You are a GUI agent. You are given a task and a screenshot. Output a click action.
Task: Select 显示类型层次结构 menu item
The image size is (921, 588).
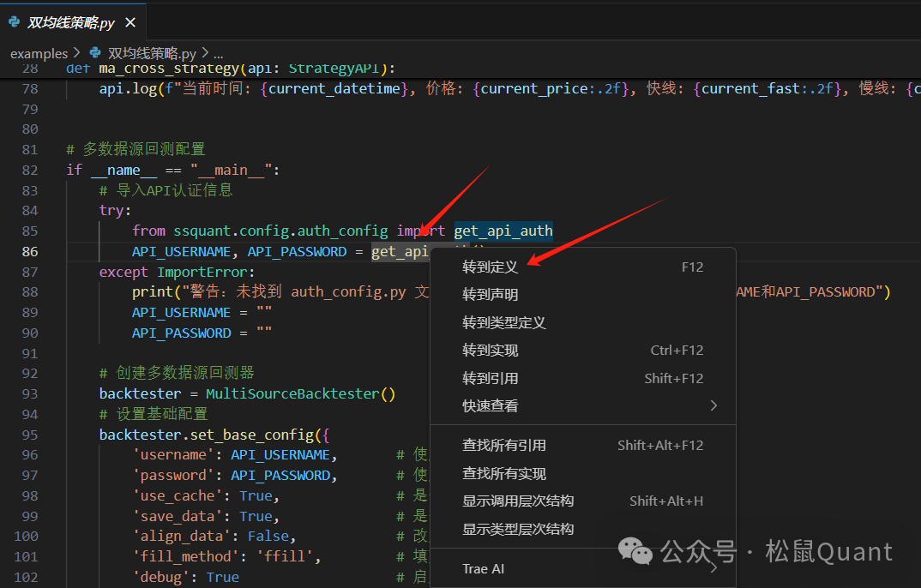point(518,530)
